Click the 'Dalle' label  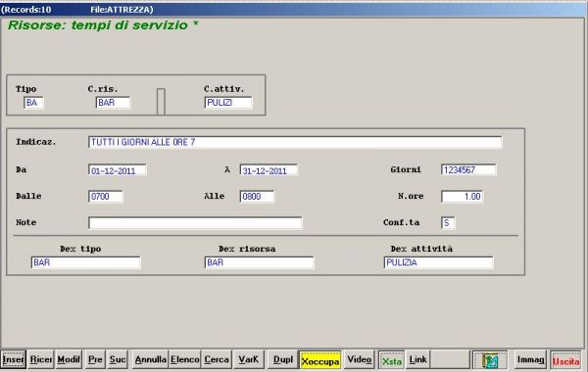28,196
